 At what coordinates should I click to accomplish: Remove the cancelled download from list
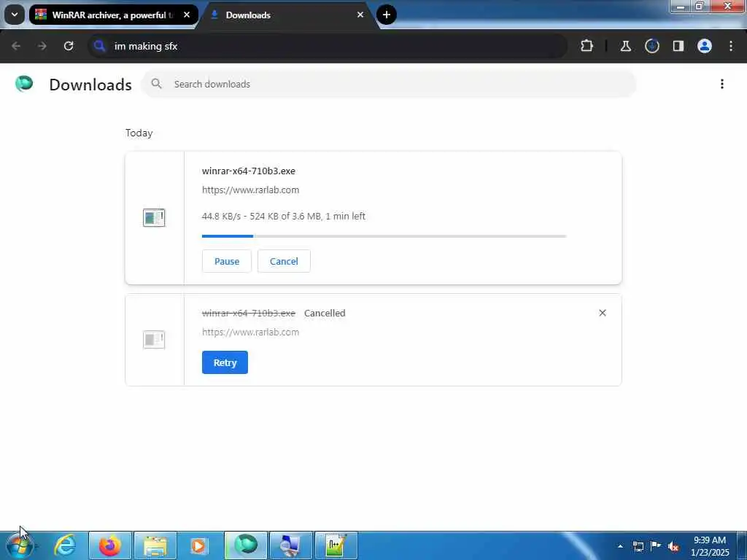point(603,313)
